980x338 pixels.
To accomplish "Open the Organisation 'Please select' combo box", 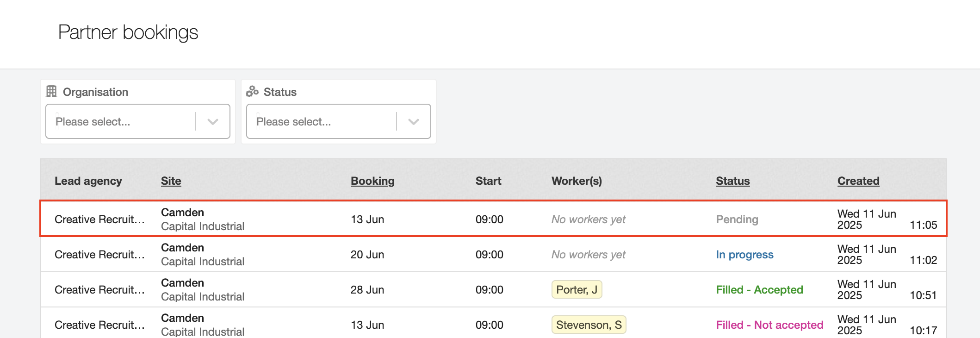I will [120, 122].
